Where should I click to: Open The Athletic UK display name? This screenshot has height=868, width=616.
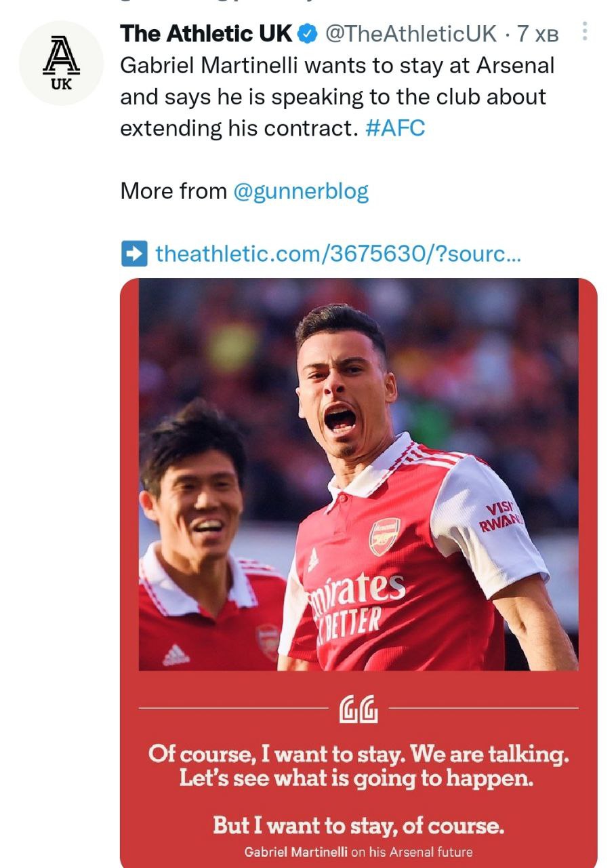(206, 33)
